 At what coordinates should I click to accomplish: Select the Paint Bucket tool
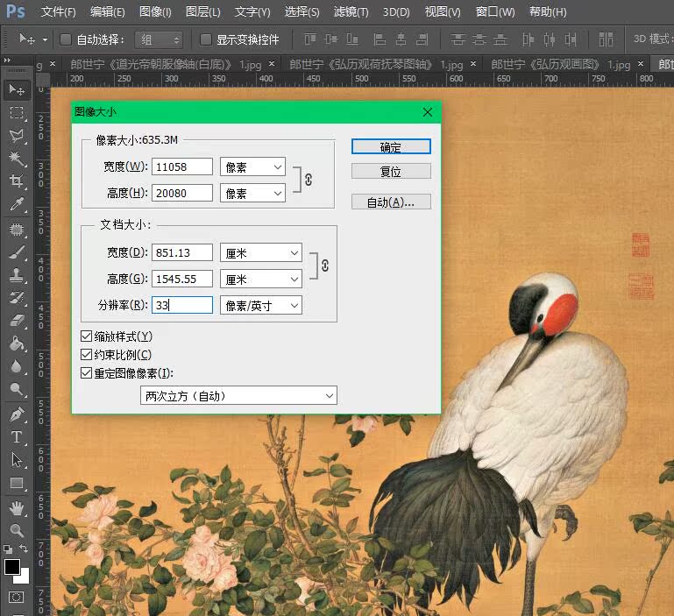17,343
